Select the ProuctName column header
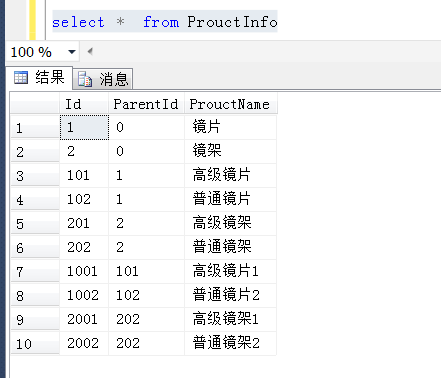This screenshot has height=378, width=441. [230, 104]
